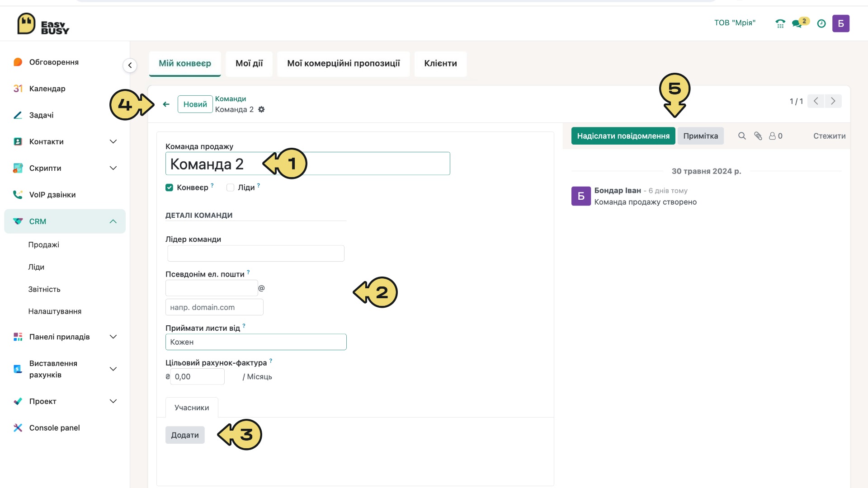Image resolution: width=868 pixels, height=488 pixels.
Task: Click the 1 / 1 pager counter
Action: 796,101
